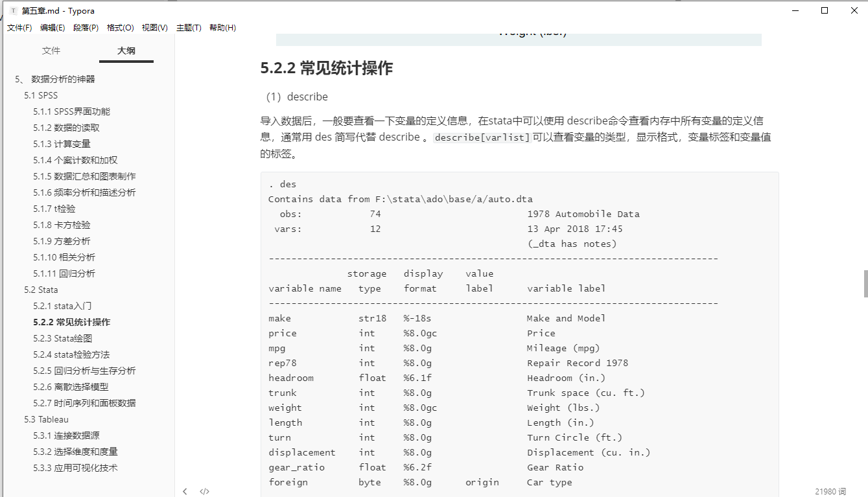
Task: Maximize the Typora window
Action: click(x=825, y=10)
